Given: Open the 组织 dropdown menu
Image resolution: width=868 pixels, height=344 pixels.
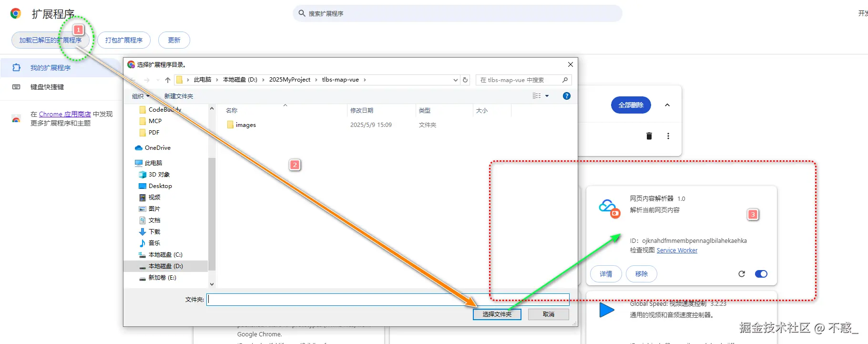Looking at the screenshot, I should [x=141, y=96].
